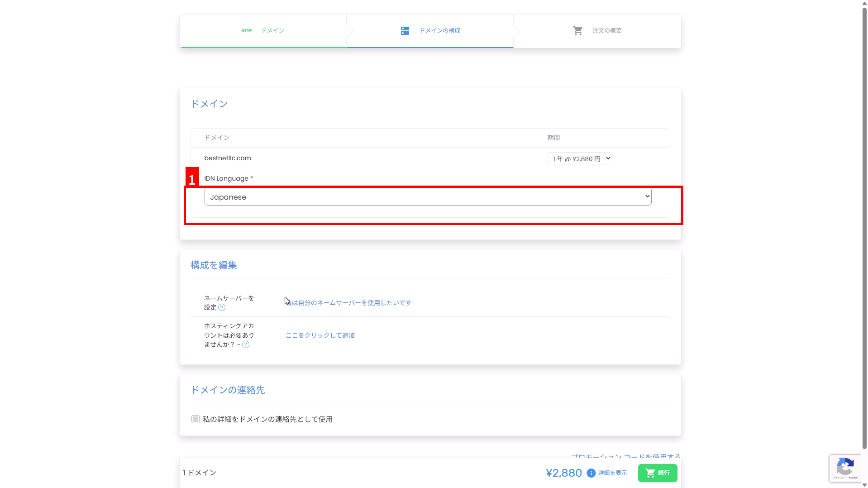Viewport: 868px width, 488px height.
Task: Click the scrollbar down arrow
Action: (x=864, y=485)
